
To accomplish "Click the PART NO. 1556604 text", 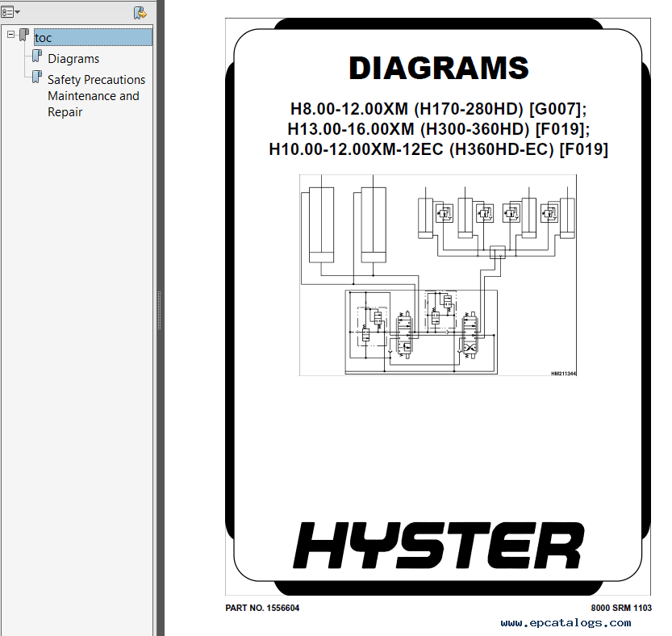I will tap(262, 608).
